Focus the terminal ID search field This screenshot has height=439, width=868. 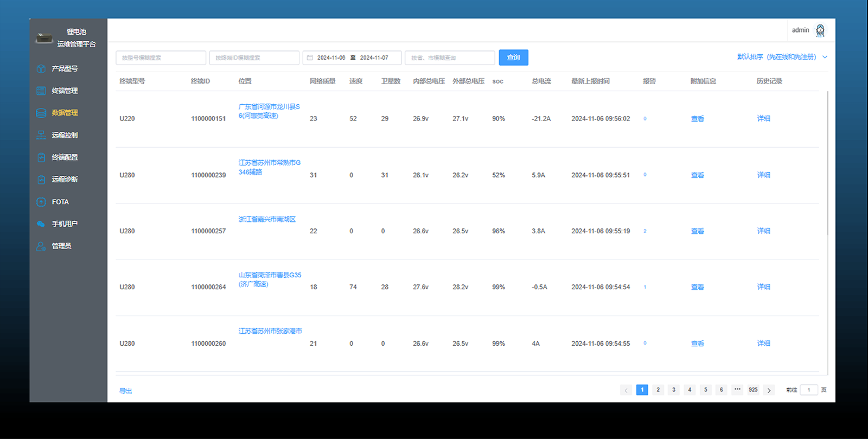(x=254, y=58)
